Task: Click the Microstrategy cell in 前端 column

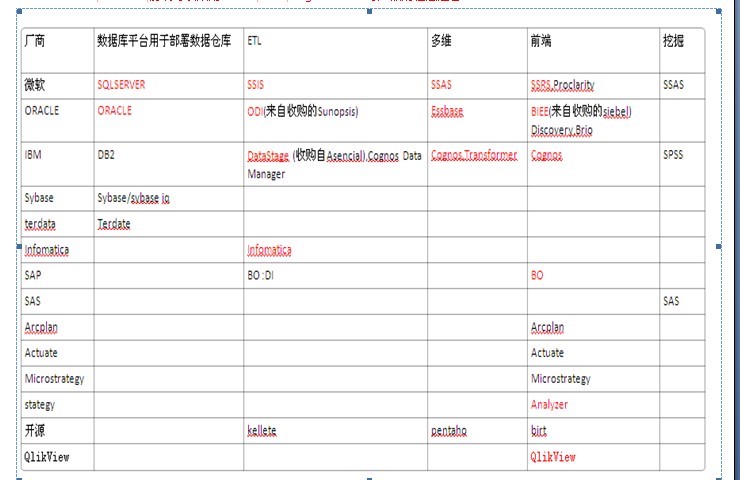Action: click(593, 379)
